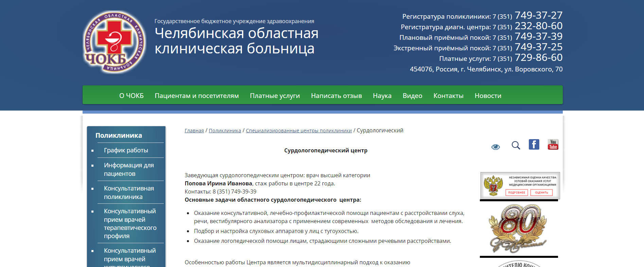Click the Главная breadcrumb link
The image size is (644, 267).
pos(194,131)
